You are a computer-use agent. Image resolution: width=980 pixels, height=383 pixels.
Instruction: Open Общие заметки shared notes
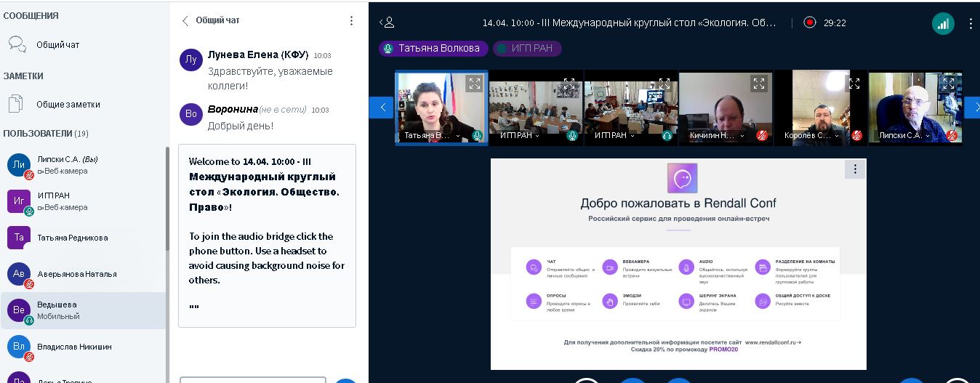click(68, 105)
